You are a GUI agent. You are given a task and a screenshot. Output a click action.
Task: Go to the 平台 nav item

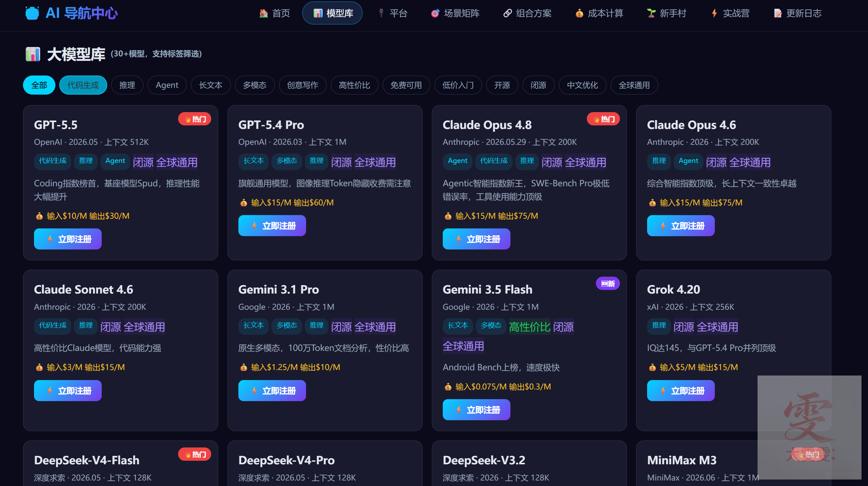click(393, 13)
